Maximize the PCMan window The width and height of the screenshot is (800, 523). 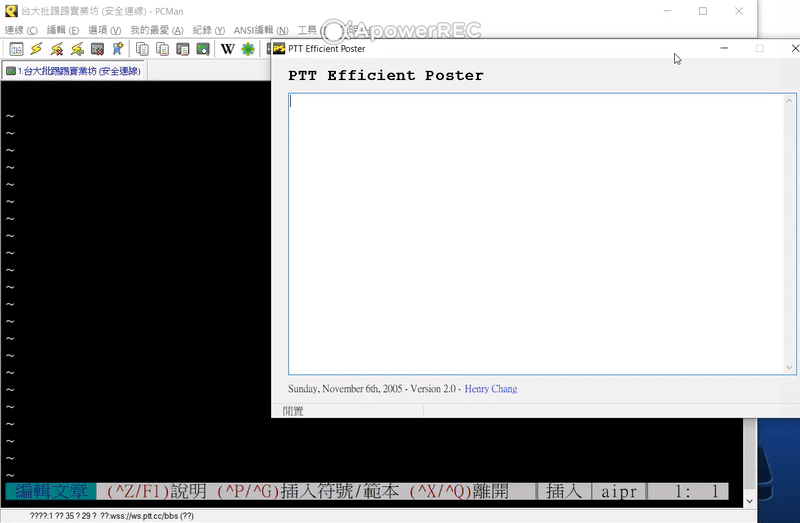pyautogui.click(x=703, y=11)
